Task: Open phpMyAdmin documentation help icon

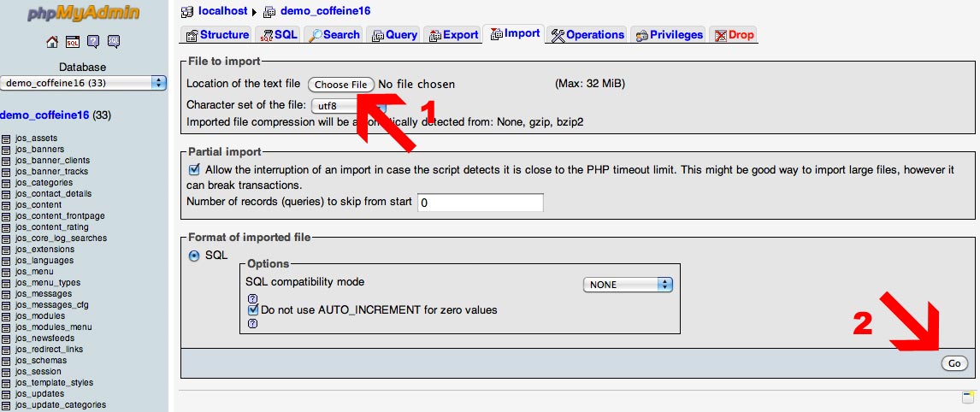Action: coord(93,41)
